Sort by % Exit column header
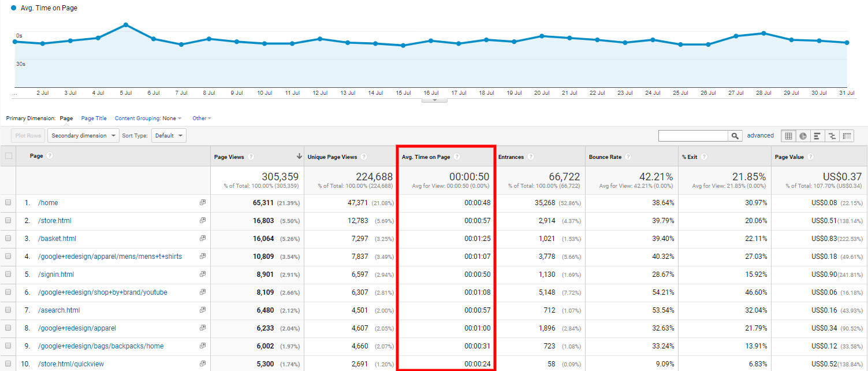 (x=689, y=157)
